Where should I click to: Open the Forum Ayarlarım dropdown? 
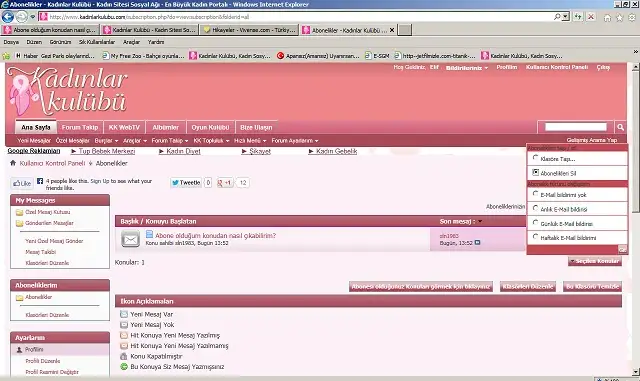[x=295, y=140]
